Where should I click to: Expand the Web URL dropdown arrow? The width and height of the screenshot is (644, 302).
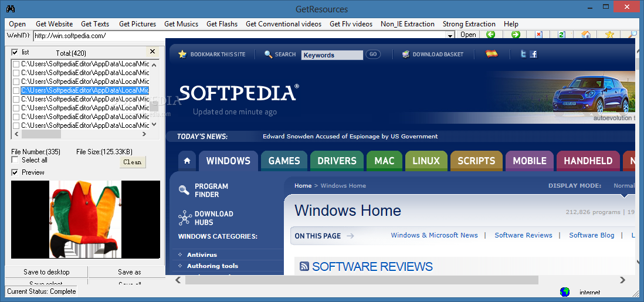pyautogui.click(x=450, y=36)
